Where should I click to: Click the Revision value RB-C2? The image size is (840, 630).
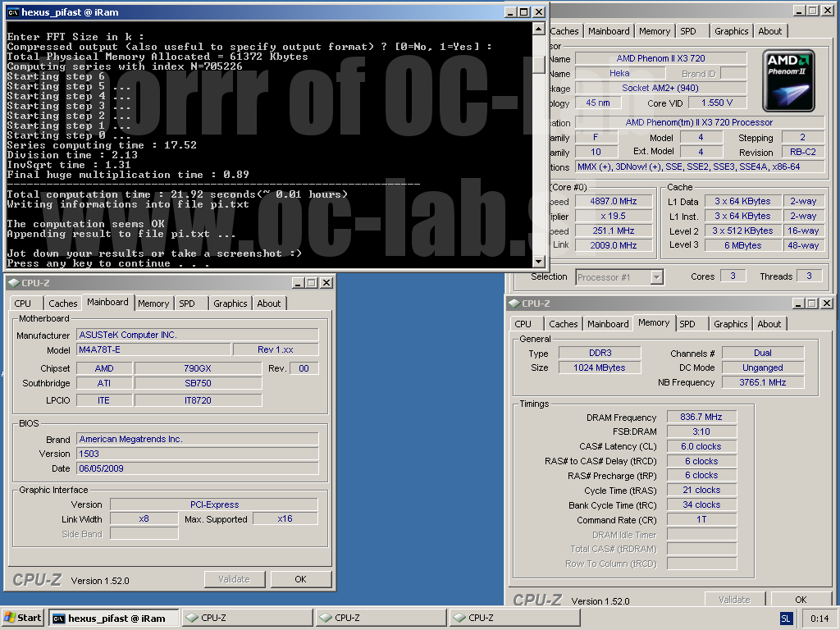click(802, 152)
